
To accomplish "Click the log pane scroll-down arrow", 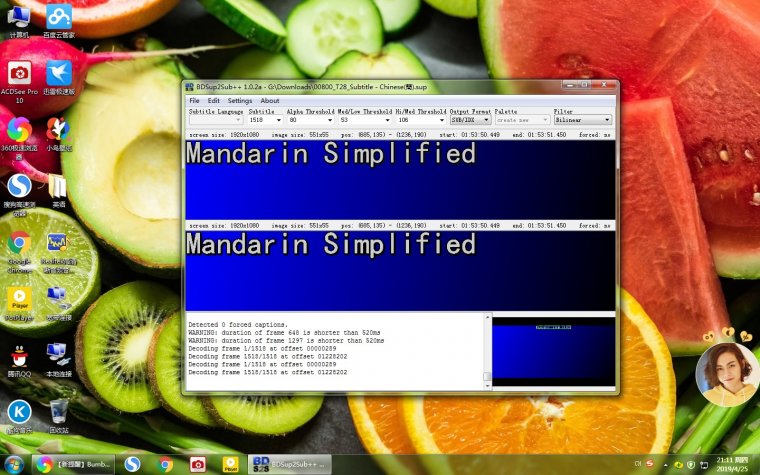I will [x=488, y=385].
